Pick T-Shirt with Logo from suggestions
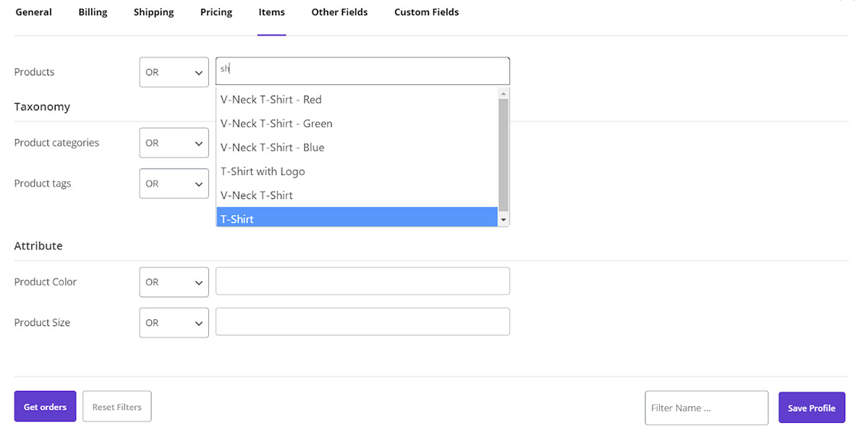Screen dimensions: 868x441 (263, 172)
